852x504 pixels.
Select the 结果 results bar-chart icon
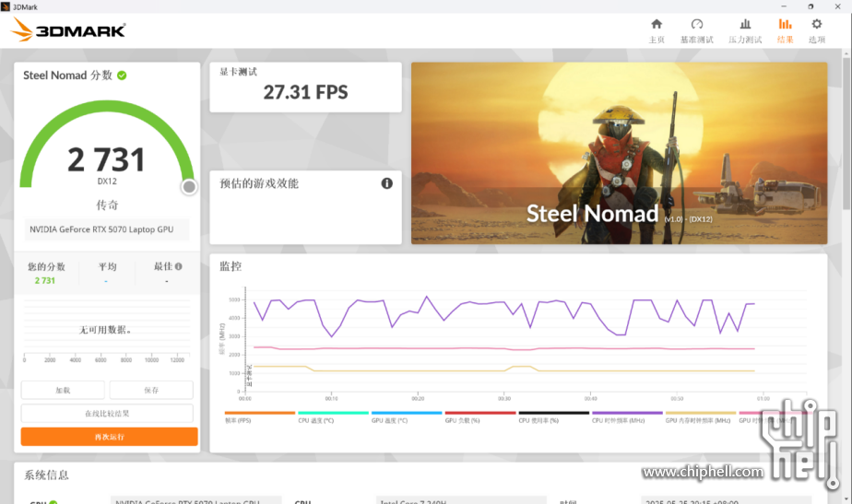point(785,25)
